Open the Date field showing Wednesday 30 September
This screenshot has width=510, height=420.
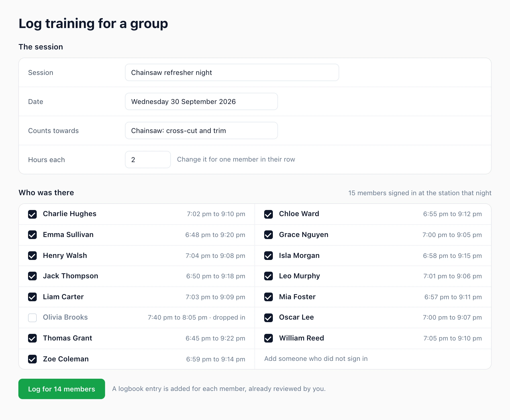point(201,101)
